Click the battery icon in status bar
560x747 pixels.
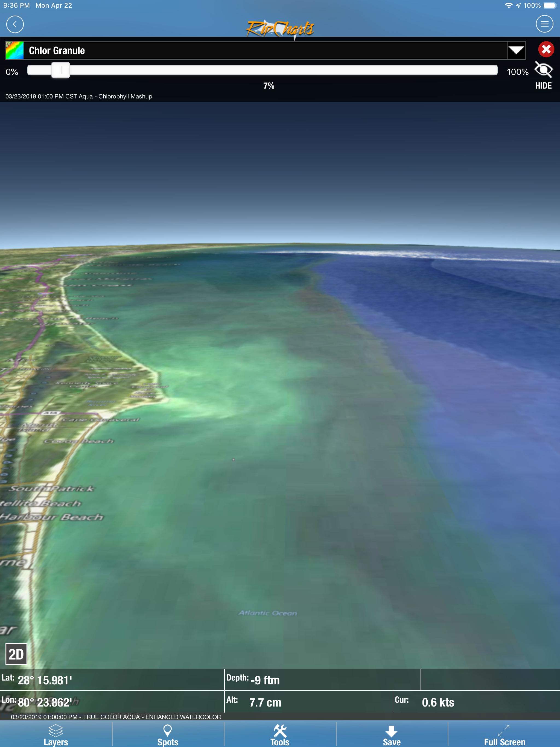pos(550,5)
